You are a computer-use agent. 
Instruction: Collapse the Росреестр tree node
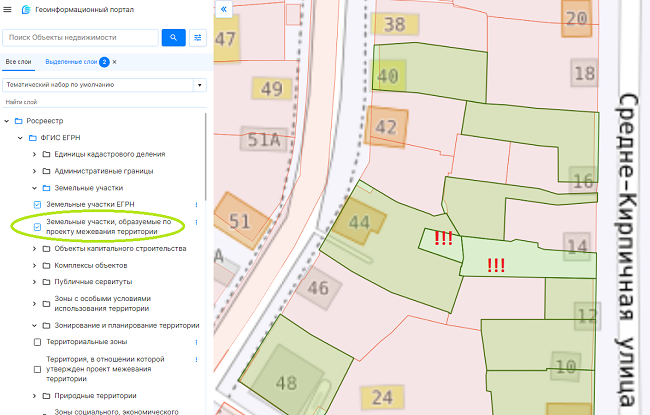[7, 121]
